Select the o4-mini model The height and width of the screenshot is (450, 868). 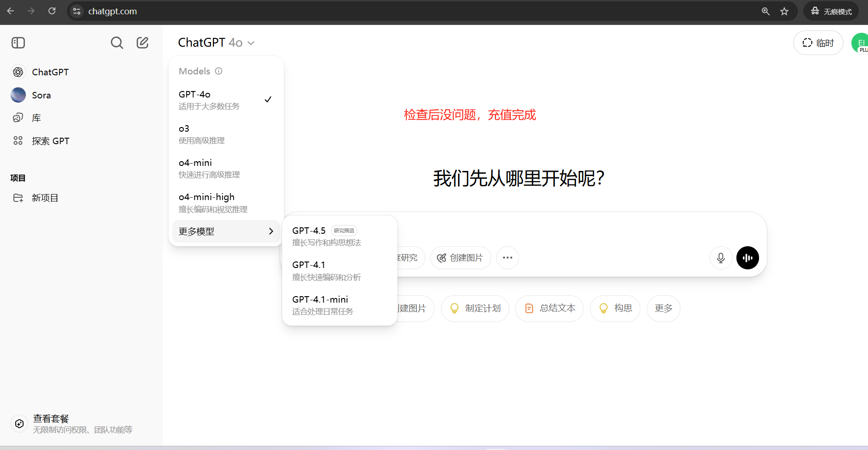click(226, 168)
